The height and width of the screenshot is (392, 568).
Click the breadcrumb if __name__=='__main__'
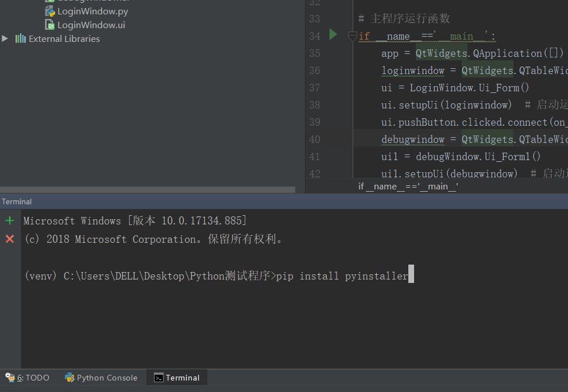point(408,187)
